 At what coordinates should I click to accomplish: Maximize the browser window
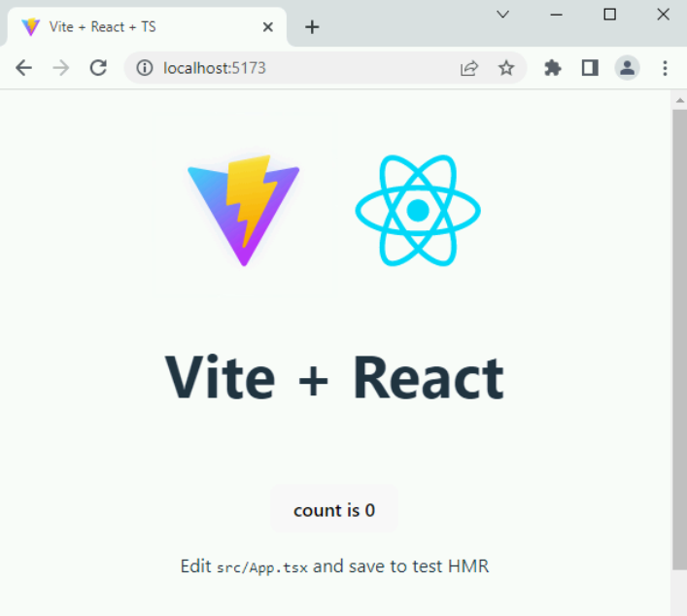(x=609, y=15)
